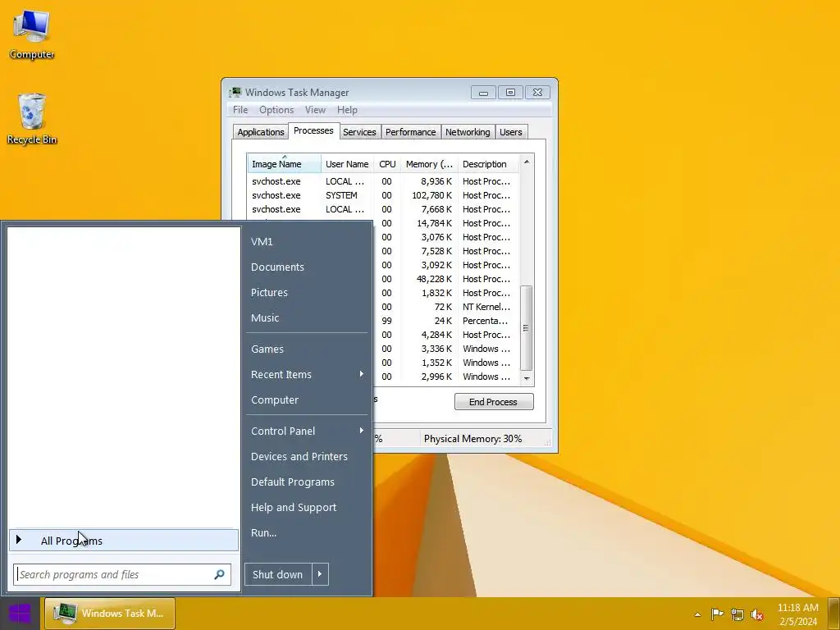The width and height of the screenshot is (840, 630).
Task: Click the clock showing 11:18 AM
Action: [x=797, y=614]
